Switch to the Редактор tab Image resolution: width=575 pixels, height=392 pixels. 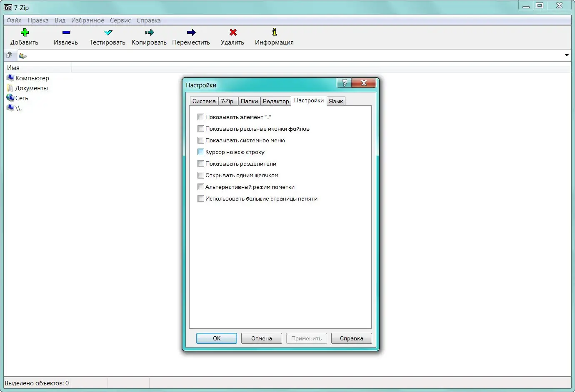click(276, 101)
